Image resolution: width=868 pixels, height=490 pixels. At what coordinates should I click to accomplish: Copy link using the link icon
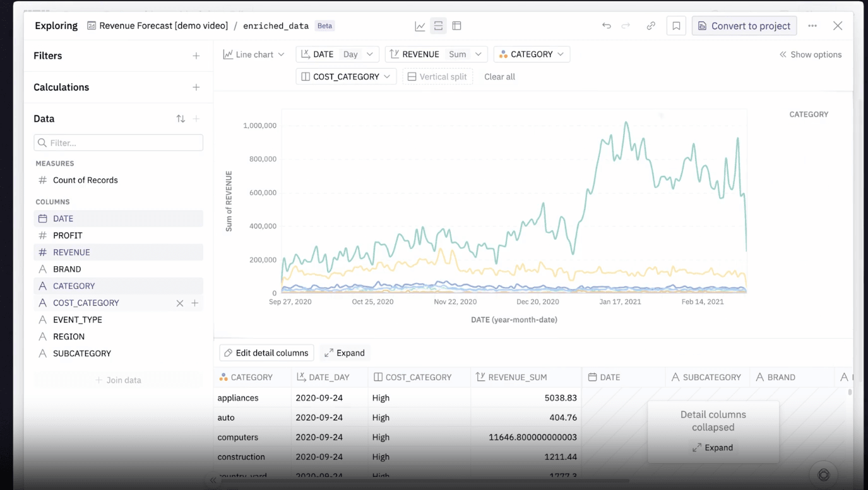(x=651, y=26)
